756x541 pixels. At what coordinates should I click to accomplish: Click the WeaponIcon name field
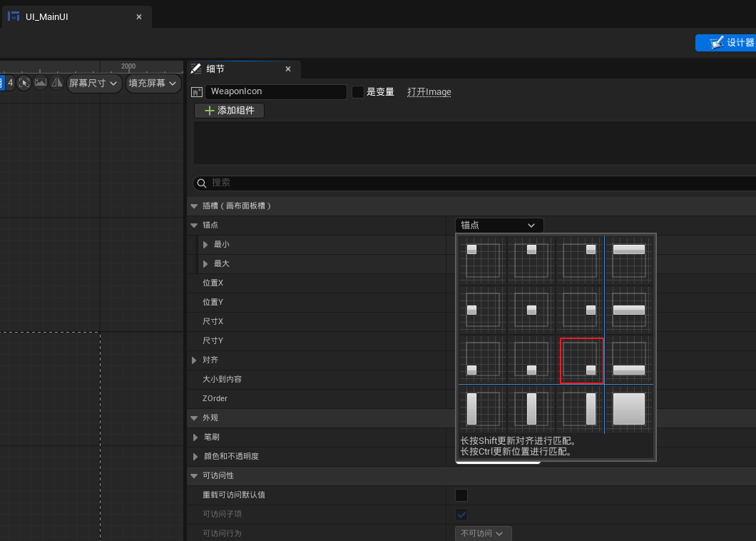point(276,91)
